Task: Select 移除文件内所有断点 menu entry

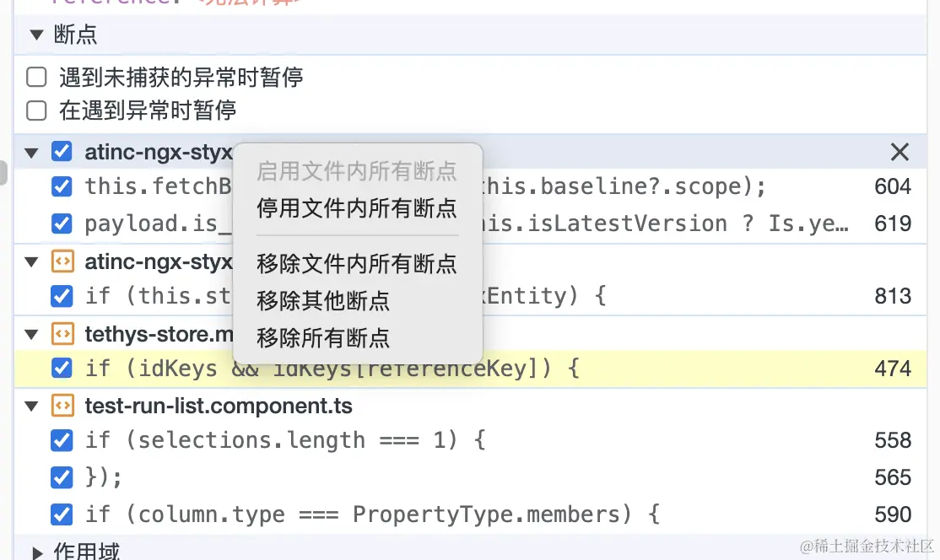Action: click(357, 263)
